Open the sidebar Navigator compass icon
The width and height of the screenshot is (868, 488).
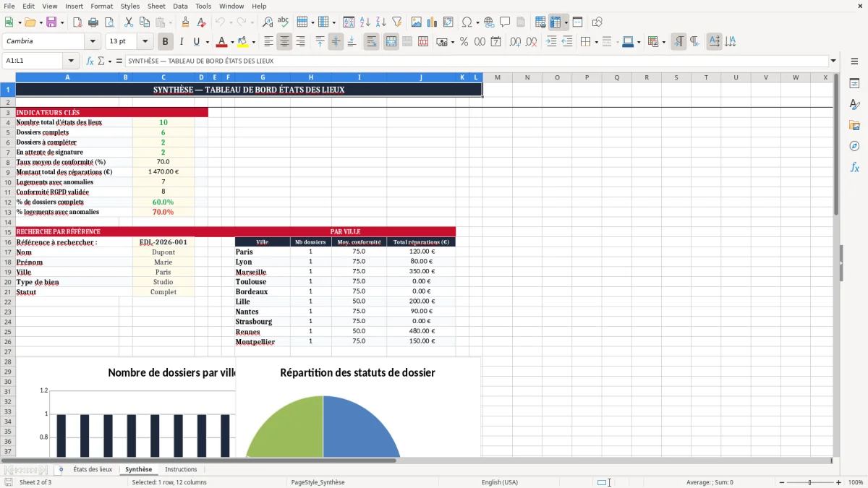pos(854,146)
